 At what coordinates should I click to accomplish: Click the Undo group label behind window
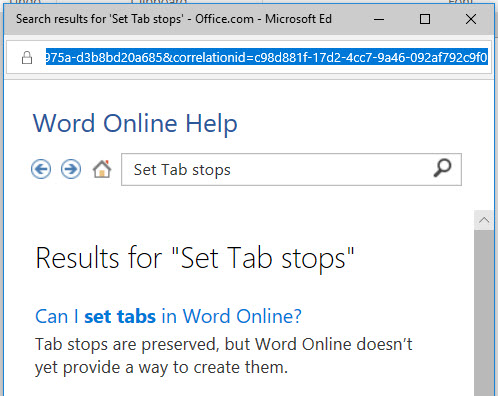tap(25, 2)
